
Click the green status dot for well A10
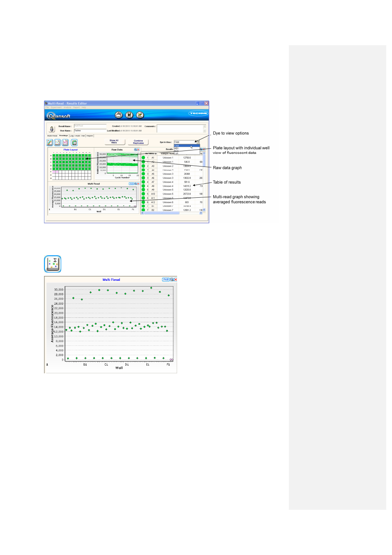pos(143,194)
